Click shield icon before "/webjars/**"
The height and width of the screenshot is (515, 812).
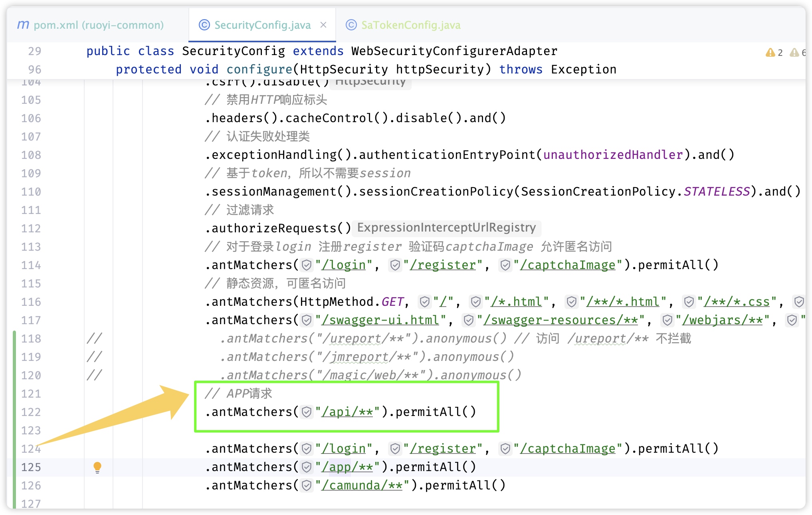667,320
